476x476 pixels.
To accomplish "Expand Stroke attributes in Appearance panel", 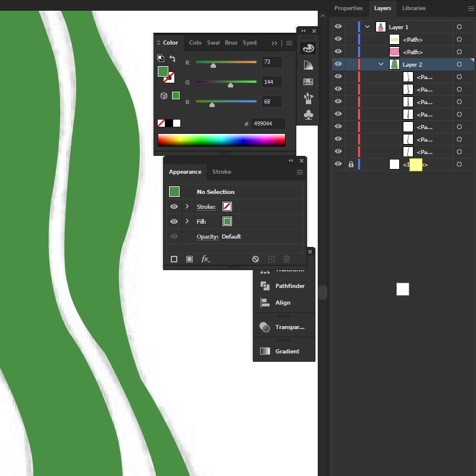I will tap(187, 206).
